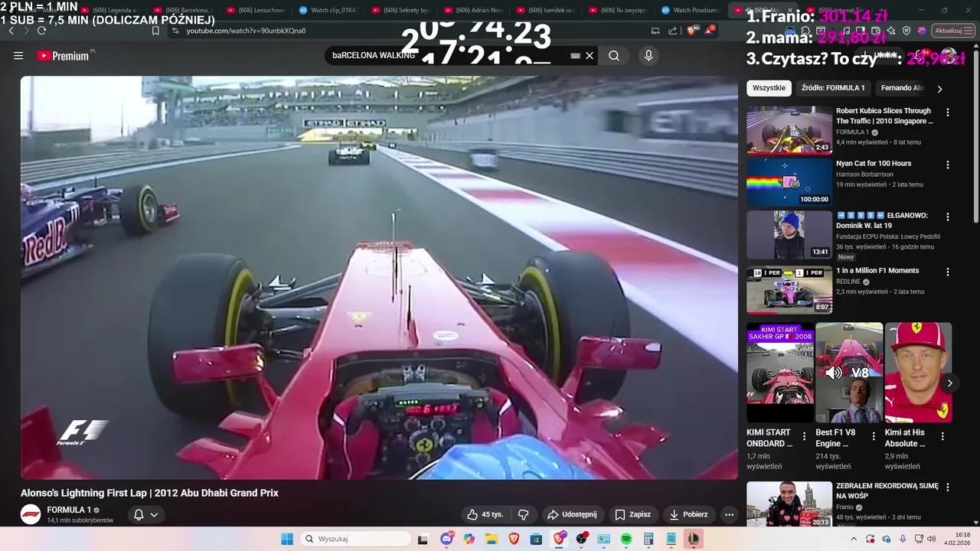Click the browser address bar URL
The height and width of the screenshot is (551, 980).
click(247, 31)
